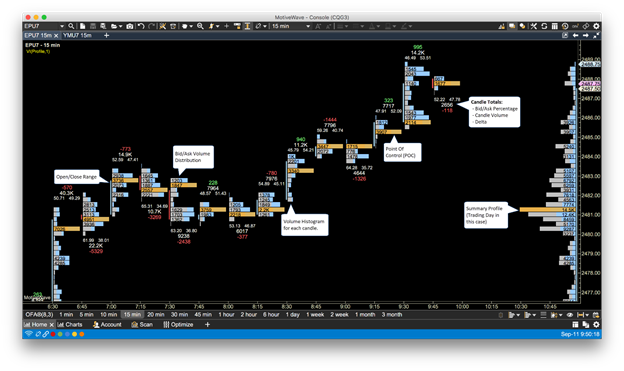Select the crosshair plus cursor tool

click(x=226, y=26)
